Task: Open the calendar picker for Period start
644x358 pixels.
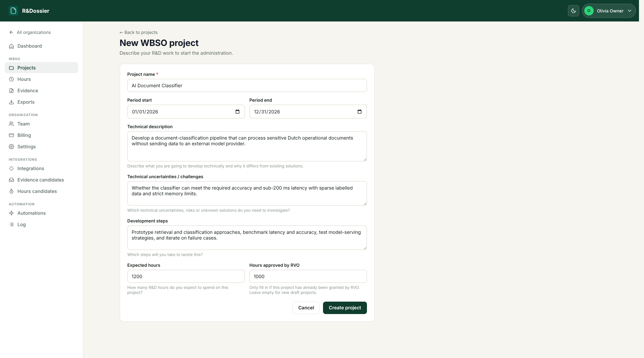Action: 237,112
